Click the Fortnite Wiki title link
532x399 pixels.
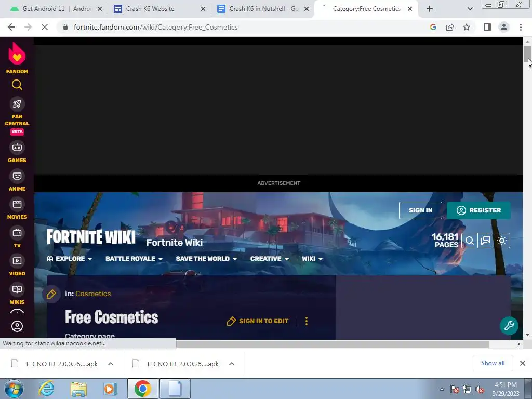(x=175, y=243)
